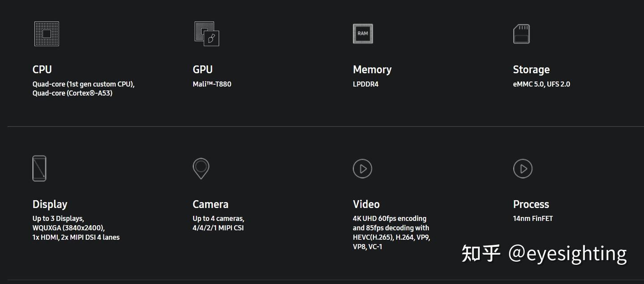The image size is (644, 284).
Task: Click the GPU chip with paintbrush icon
Action: (x=207, y=34)
